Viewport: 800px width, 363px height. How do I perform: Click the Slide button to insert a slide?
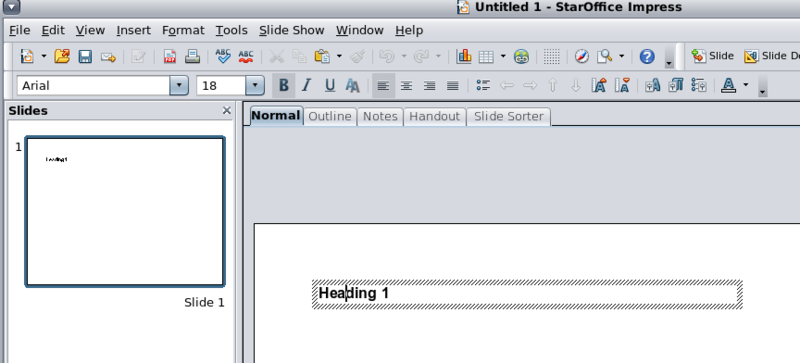(712, 56)
